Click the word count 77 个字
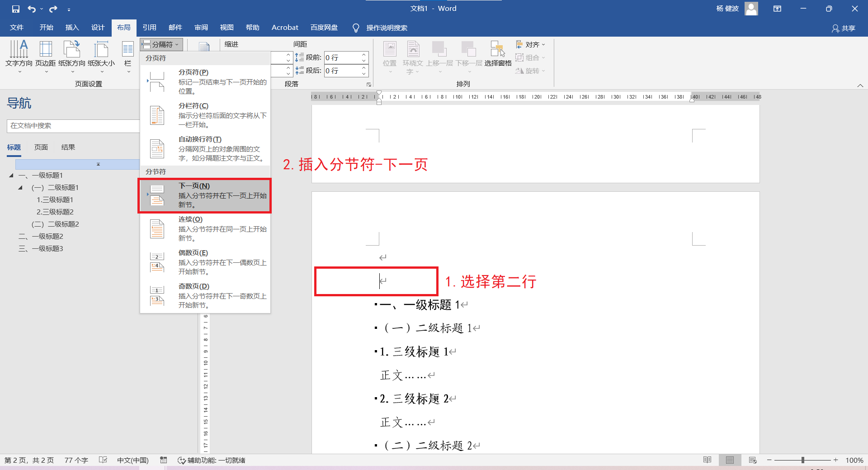Screen dimensions: 868x470 (x=76, y=460)
